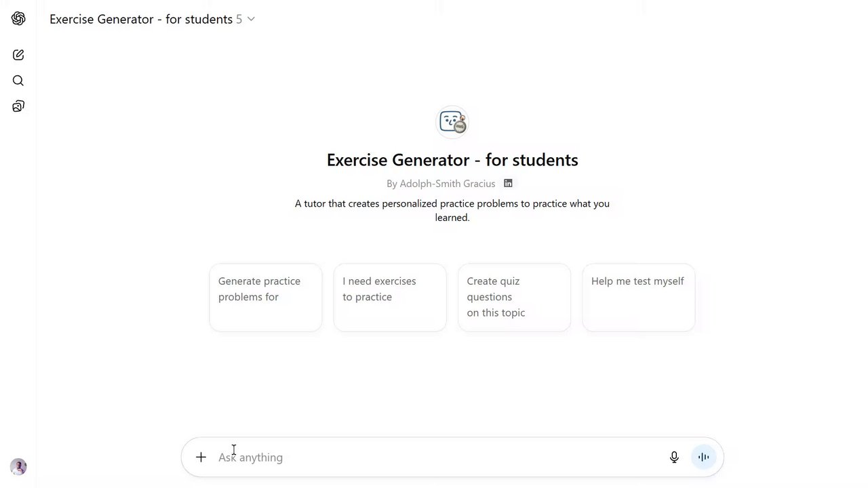
Task: Start dictation with the microphone icon
Action: (674, 457)
